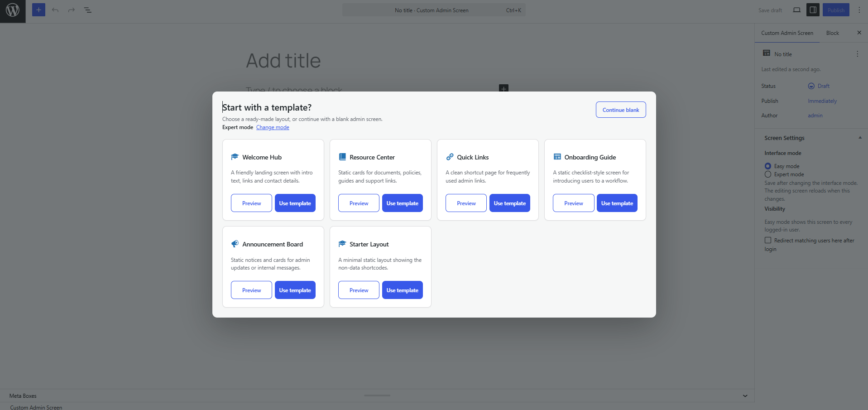Viewport: 868px width, 410px height.
Task: Click the Publish button
Action: click(836, 10)
